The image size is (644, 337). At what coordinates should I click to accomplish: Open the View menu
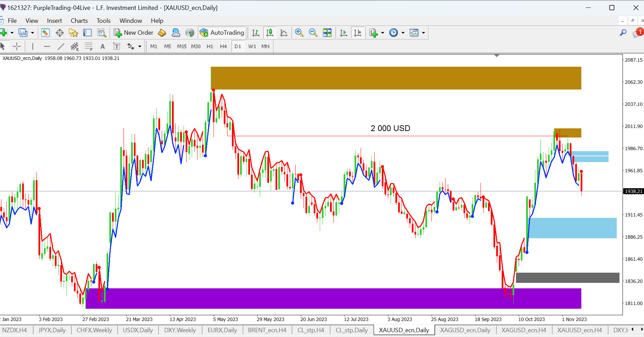pos(32,21)
